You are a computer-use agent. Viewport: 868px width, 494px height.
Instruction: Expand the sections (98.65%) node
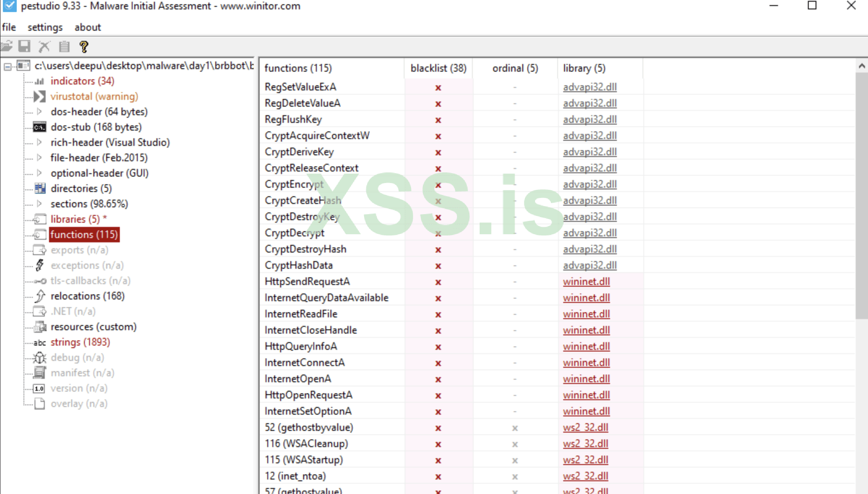[x=40, y=204]
